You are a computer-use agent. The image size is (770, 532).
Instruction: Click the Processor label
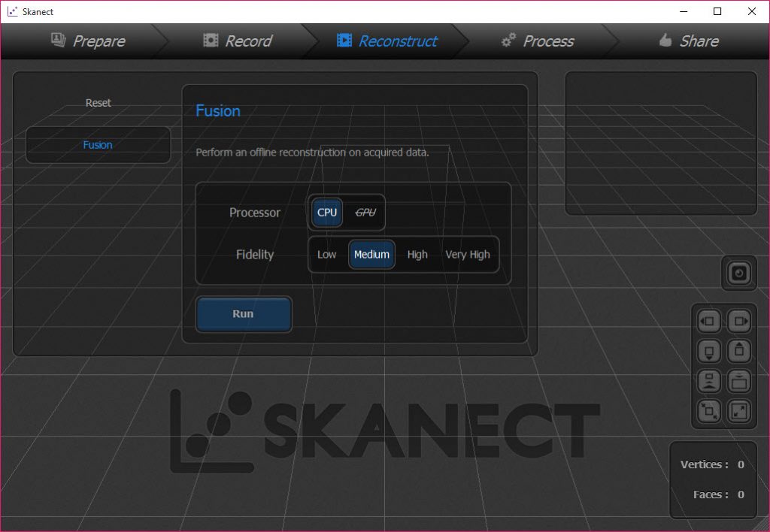click(x=254, y=213)
